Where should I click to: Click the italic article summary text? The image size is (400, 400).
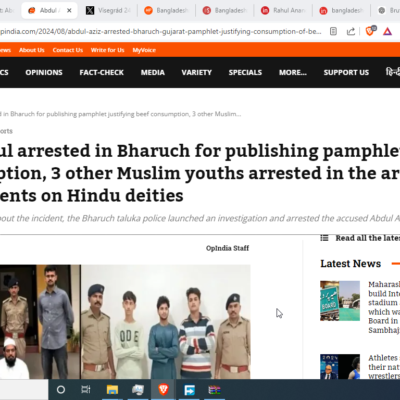(x=200, y=218)
